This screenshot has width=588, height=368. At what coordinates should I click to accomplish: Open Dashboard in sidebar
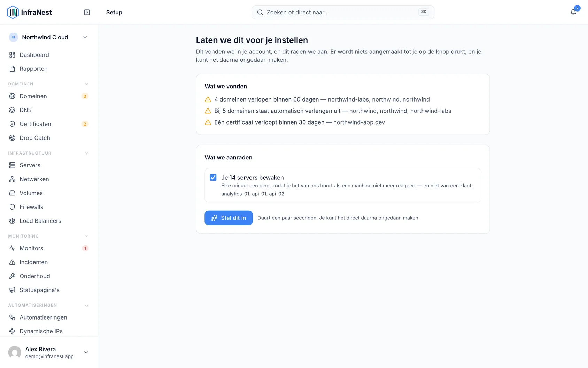49,55
